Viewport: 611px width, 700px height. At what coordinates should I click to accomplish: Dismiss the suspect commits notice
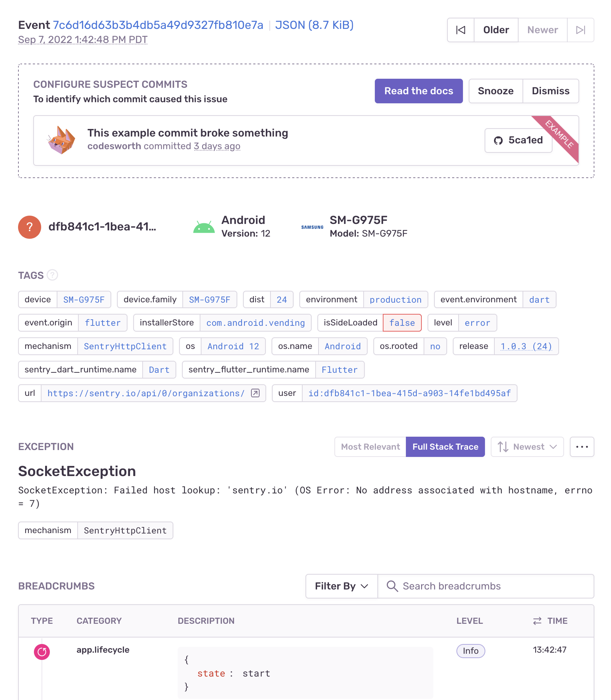tap(551, 91)
